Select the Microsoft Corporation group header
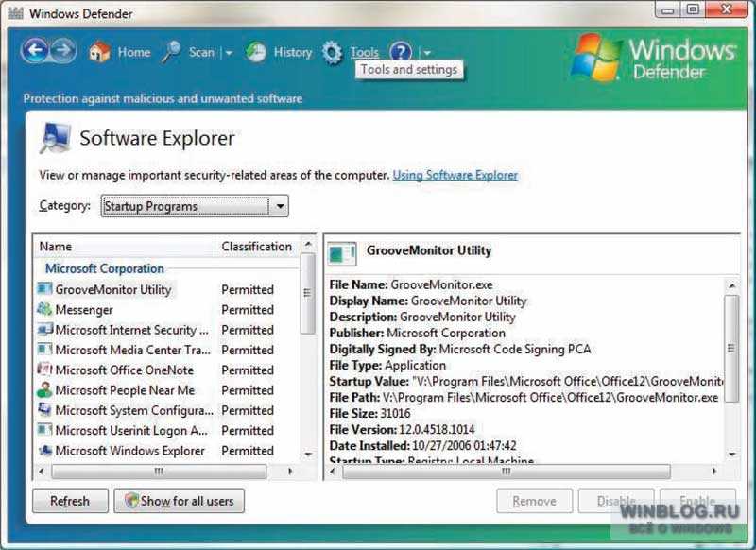 (x=105, y=268)
